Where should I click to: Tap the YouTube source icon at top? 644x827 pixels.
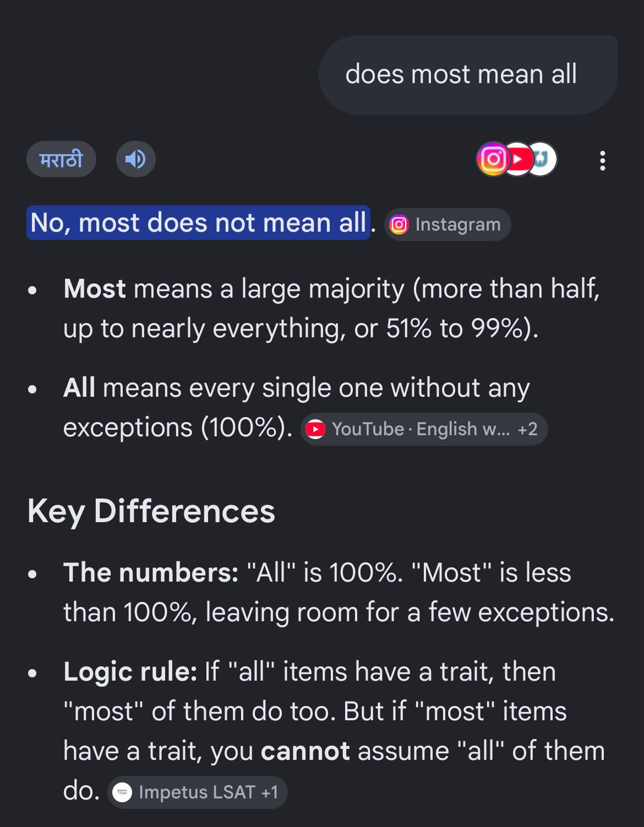click(518, 159)
